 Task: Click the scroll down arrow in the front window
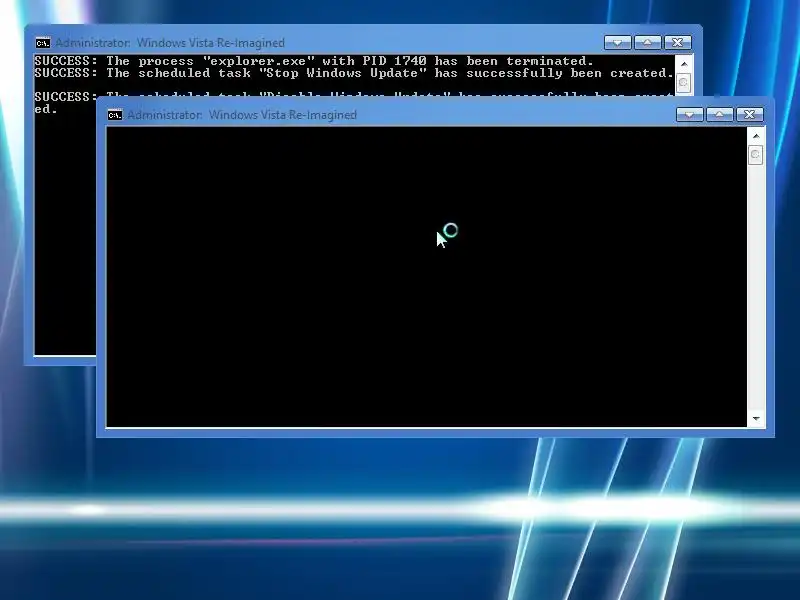click(756, 419)
